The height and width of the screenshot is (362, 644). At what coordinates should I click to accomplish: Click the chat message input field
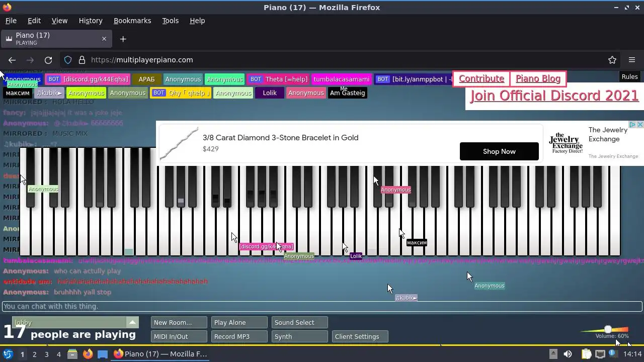pos(322,306)
